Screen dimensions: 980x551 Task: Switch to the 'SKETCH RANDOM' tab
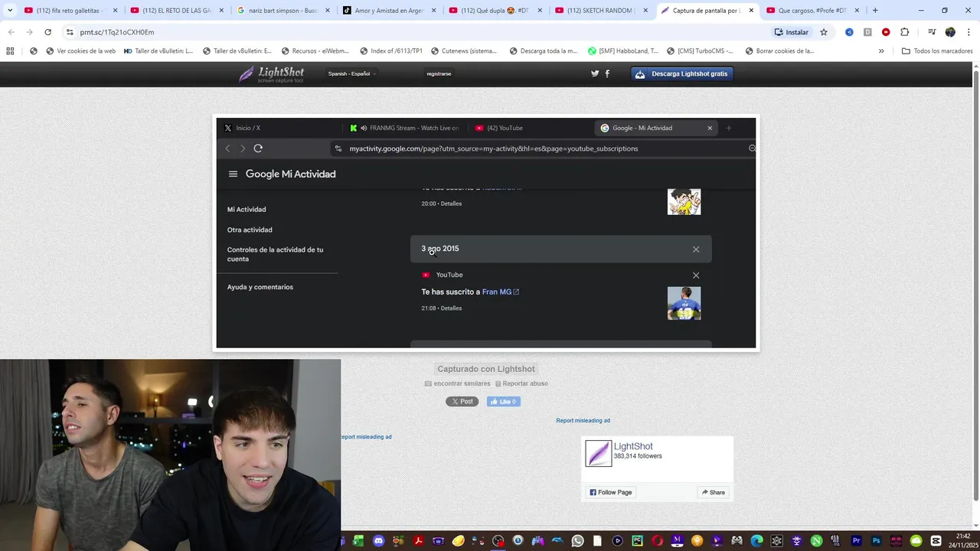(602, 11)
